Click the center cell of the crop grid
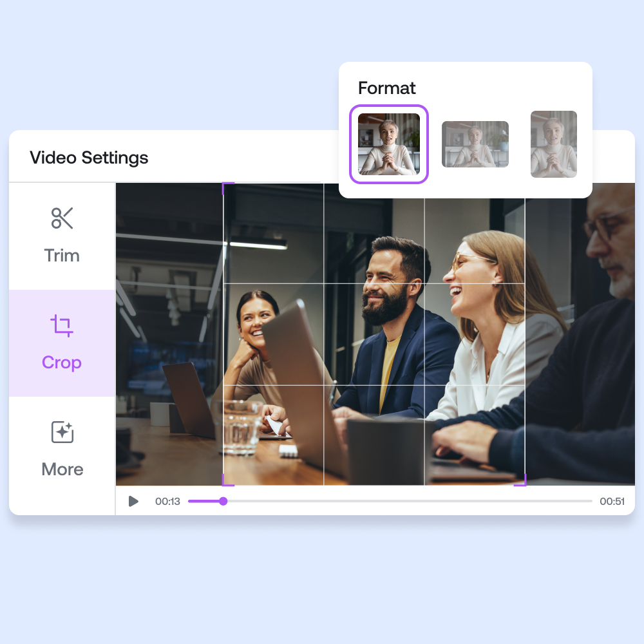 pos(374,334)
